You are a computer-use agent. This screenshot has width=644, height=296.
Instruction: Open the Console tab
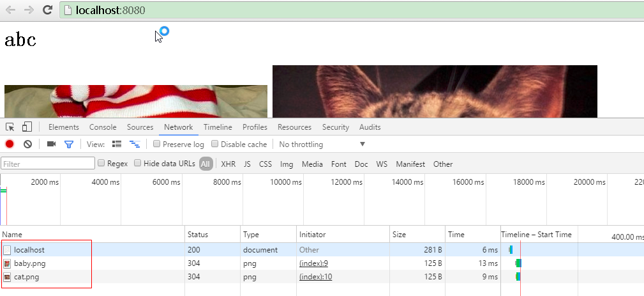click(103, 127)
